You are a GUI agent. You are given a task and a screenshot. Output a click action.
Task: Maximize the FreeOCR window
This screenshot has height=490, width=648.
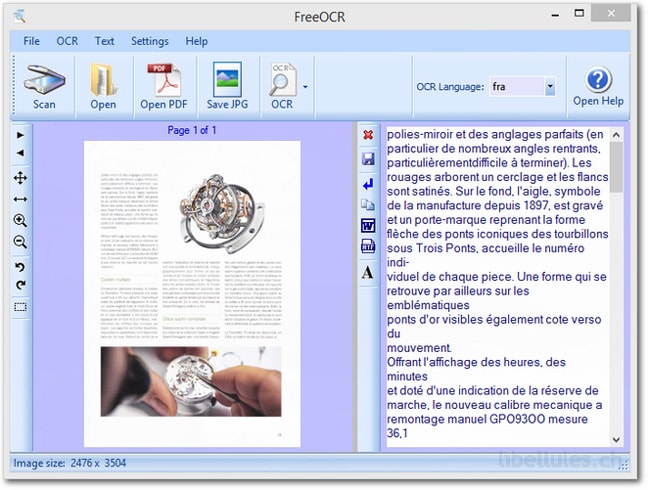point(579,14)
